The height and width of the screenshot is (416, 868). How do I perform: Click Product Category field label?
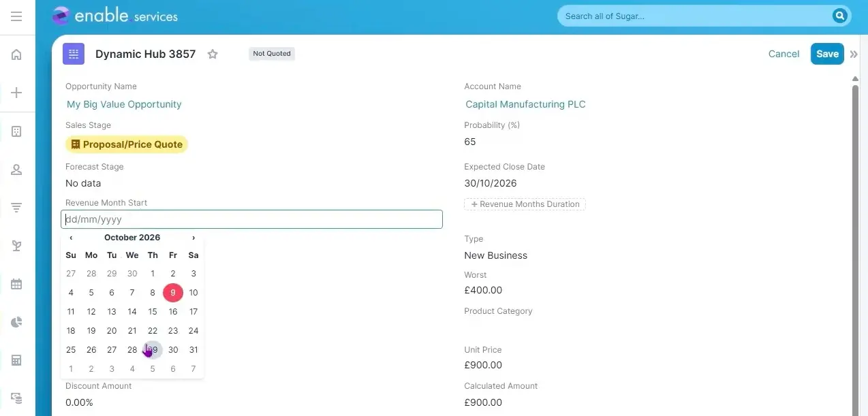[498, 311]
